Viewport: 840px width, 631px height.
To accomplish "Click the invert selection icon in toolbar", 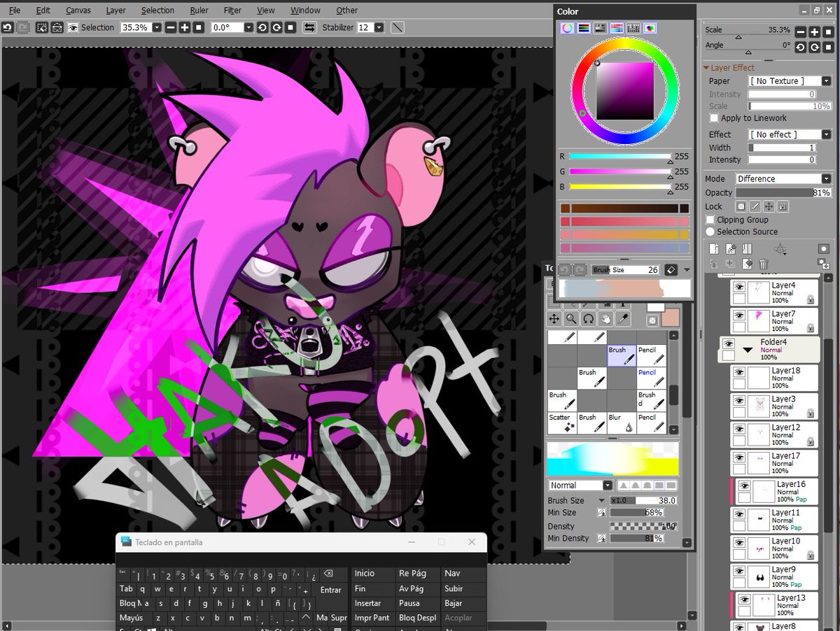I will click(x=56, y=27).
